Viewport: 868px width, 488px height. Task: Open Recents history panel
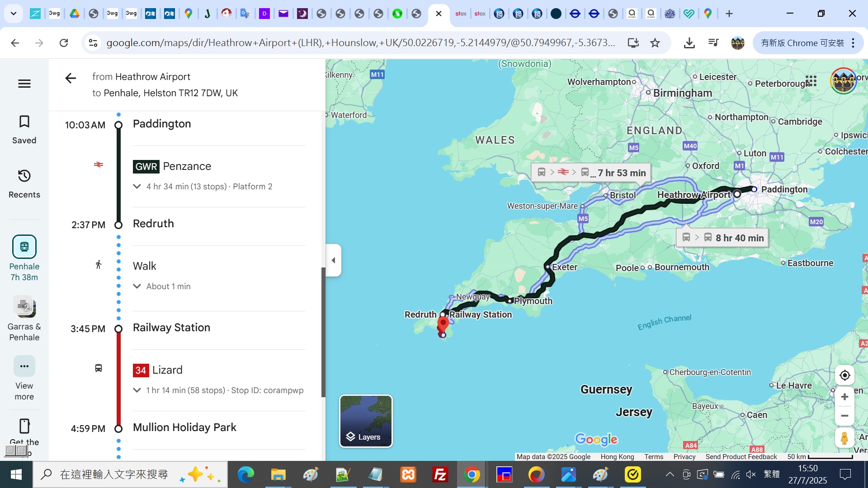tap(24, 183)
